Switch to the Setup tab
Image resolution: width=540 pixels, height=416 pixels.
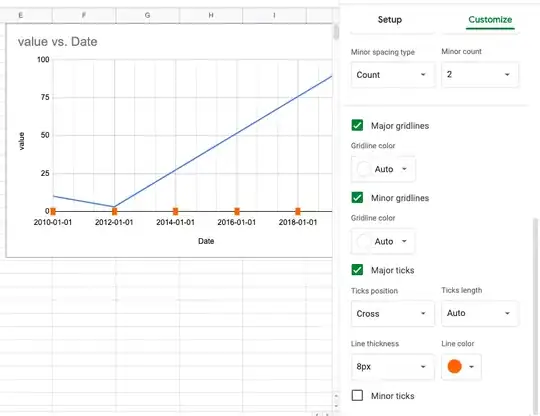click(x=390, y=20)
